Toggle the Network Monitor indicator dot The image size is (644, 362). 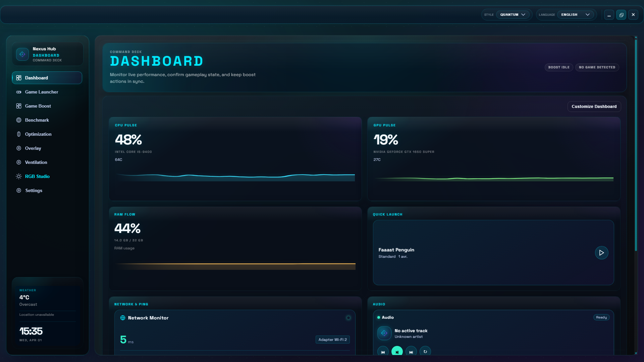click(x=348, y=318)
